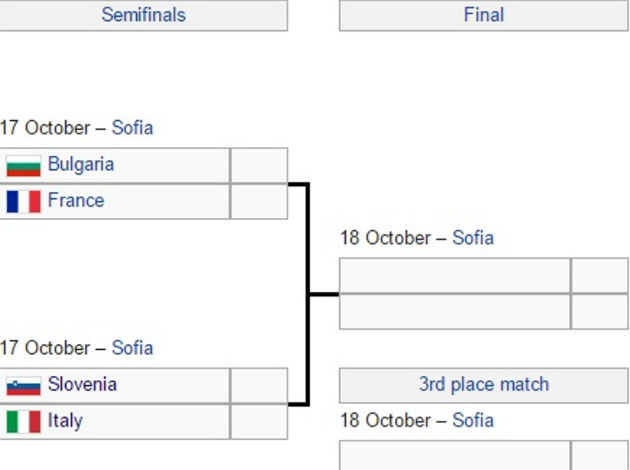
Task: Click Sofia link under 3rd place match
Action: (473, 420)
